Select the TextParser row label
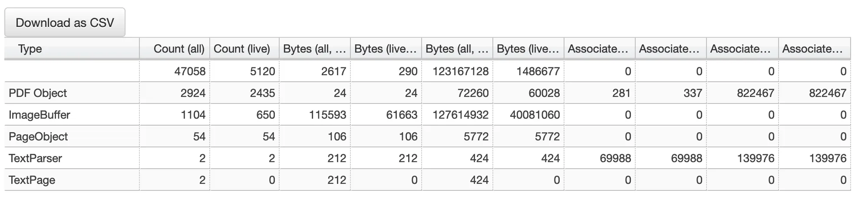The height and width of the screenshot is (203, 868). 35,158
